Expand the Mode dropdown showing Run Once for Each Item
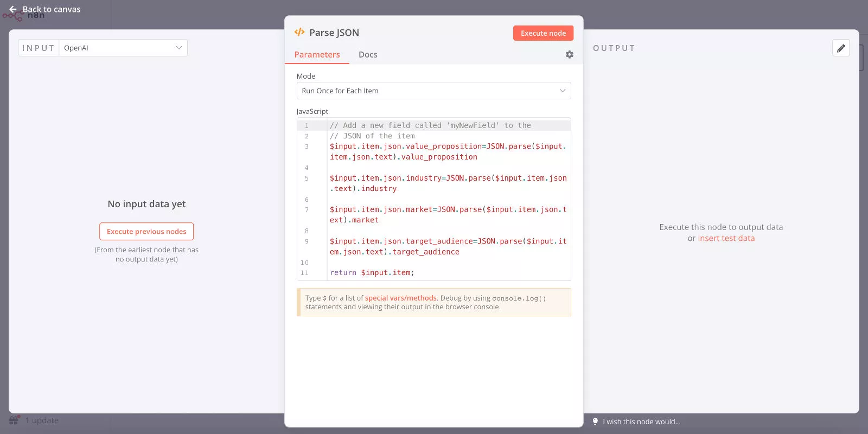 pos(433,91)
